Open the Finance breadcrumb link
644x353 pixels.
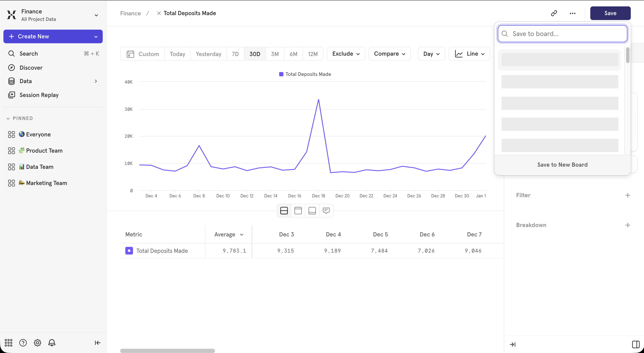click(130, 13)
